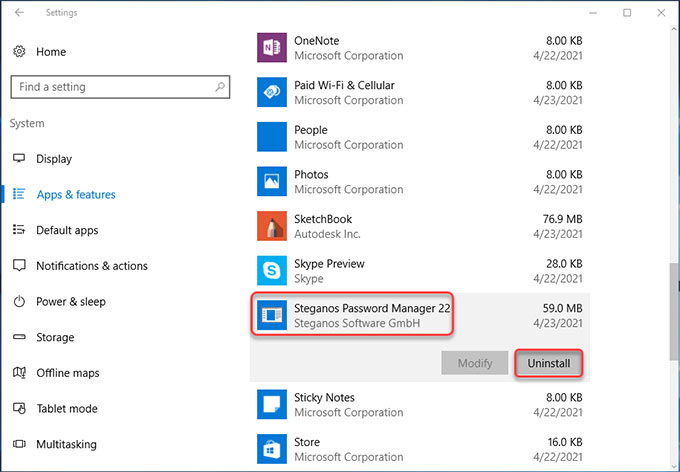Open the Storage settings page
This screenshot has height=472, width=680.
point(55,337)
